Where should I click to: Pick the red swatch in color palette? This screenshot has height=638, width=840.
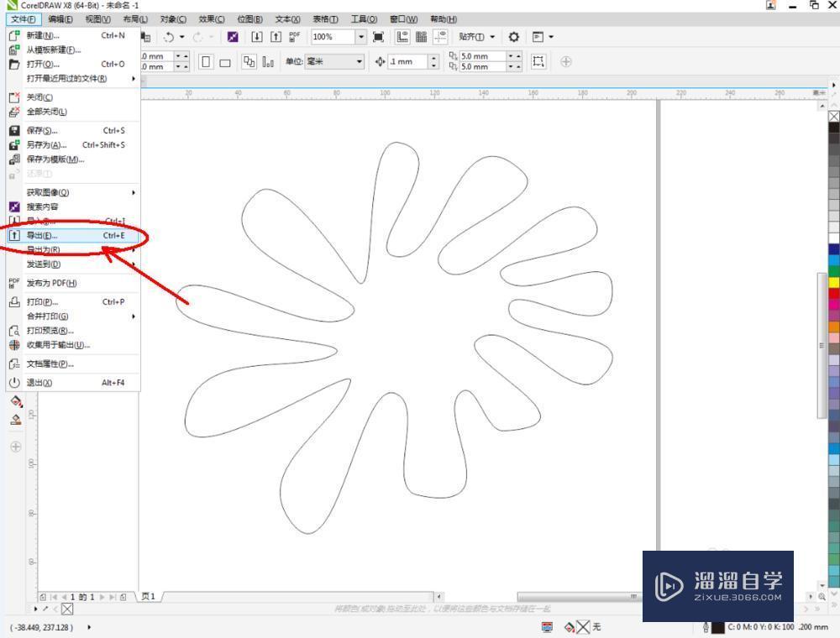click(834, 293)
